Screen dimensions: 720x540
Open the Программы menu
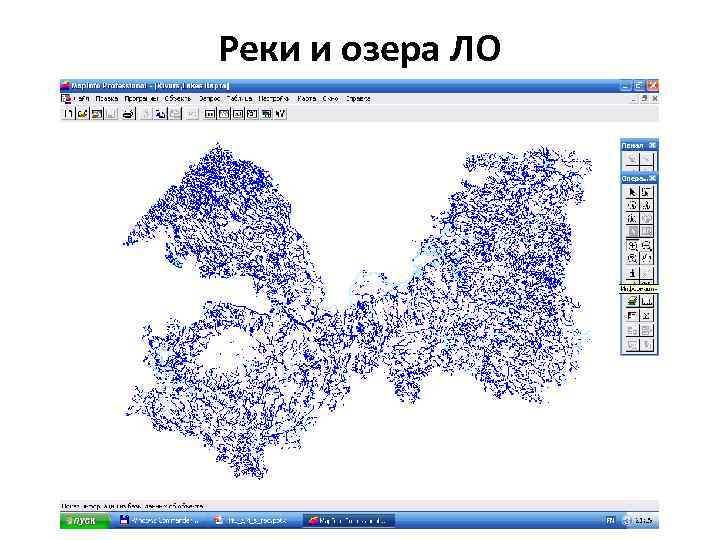click(x=141, y=99)
